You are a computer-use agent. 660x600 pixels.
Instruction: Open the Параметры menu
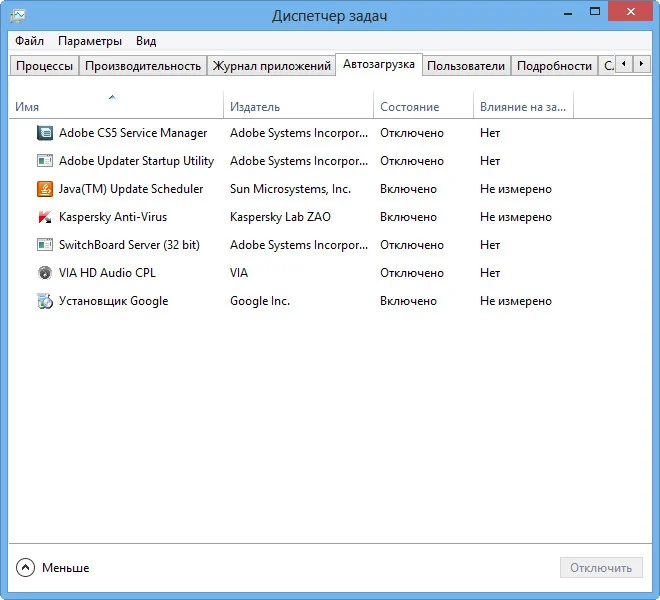click(x=90, y=41)
